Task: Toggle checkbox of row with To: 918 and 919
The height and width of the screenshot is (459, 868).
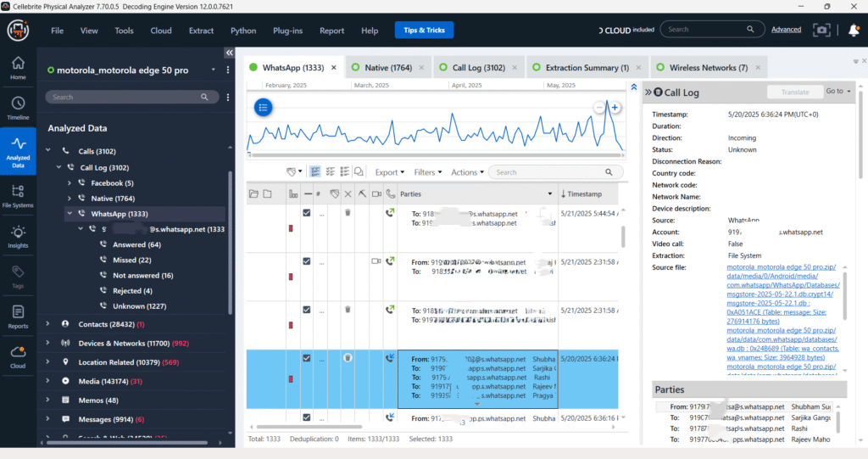Action: point(307,310)
